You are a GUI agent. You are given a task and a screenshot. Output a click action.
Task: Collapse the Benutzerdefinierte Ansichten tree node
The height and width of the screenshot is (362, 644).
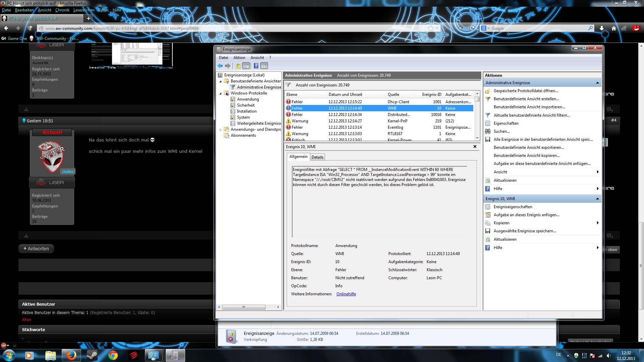click(x=220, y=81)
